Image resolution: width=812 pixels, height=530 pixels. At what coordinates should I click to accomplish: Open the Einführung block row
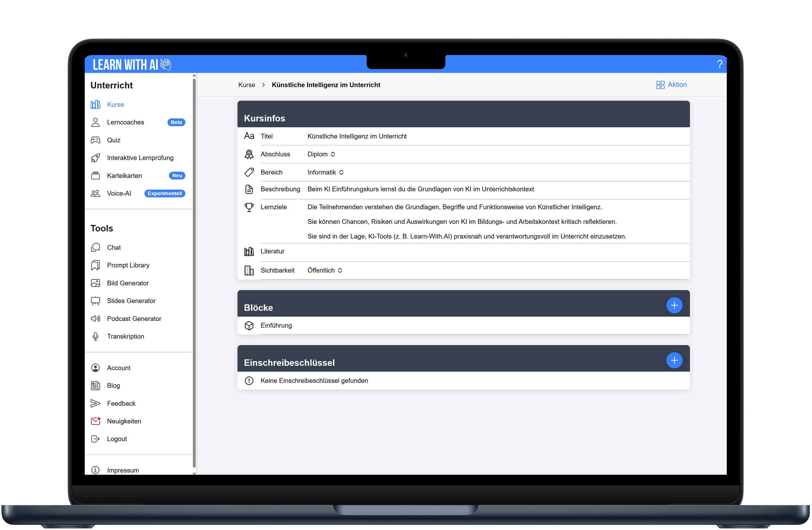276,325
